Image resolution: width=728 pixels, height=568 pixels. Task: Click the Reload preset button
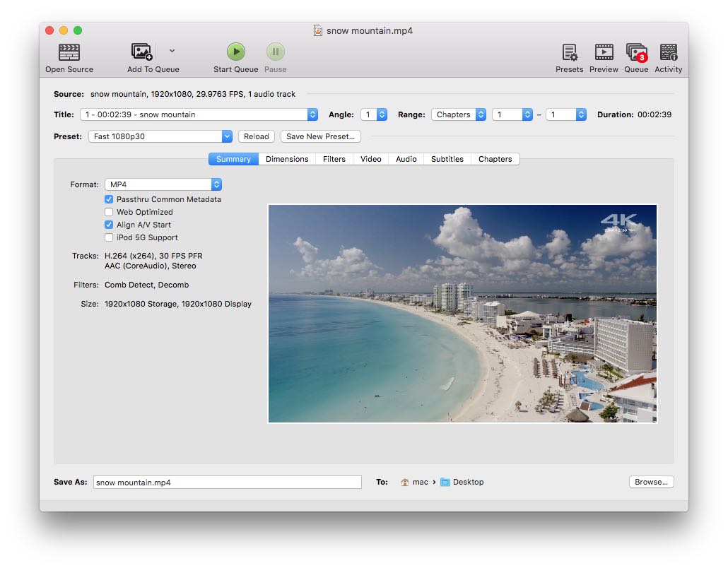[257, 136]
